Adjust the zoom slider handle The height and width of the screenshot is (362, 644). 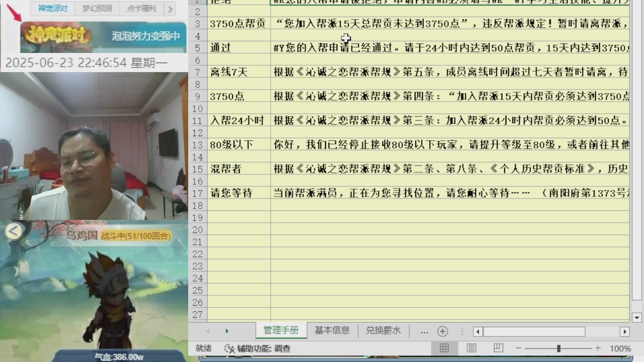pos(559,349)
